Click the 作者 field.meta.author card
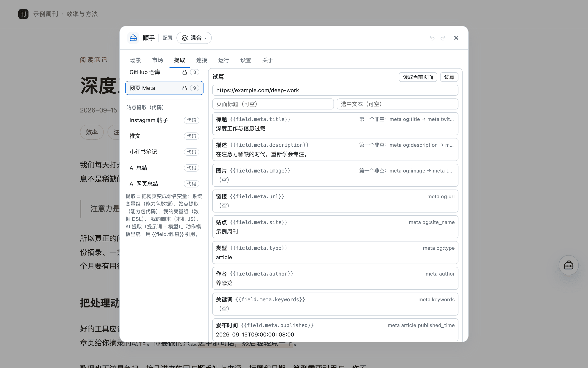The height and width of the screenshot is (368, 588). pos(335,279)
